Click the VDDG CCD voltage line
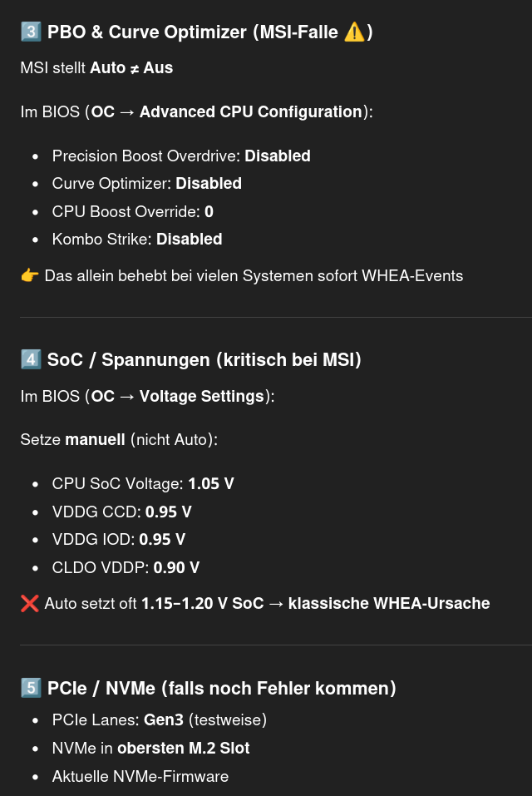Image resolution: width=532 pixels, height=796 pixels. coord(122,512)
